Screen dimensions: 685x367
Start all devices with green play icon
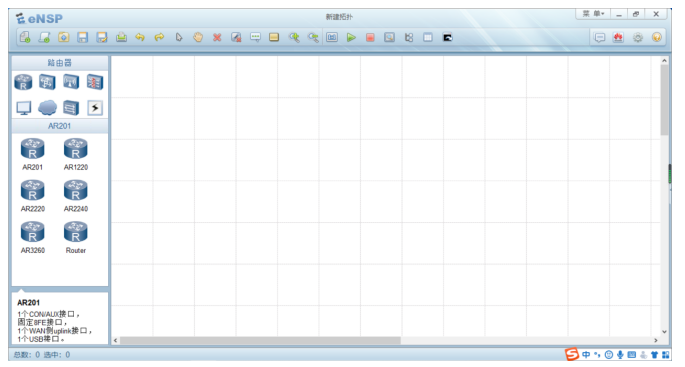click(351, 38)
